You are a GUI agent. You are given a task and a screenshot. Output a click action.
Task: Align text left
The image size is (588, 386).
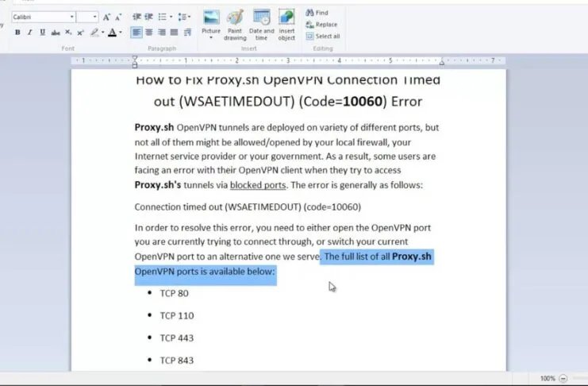coord(136,33)
